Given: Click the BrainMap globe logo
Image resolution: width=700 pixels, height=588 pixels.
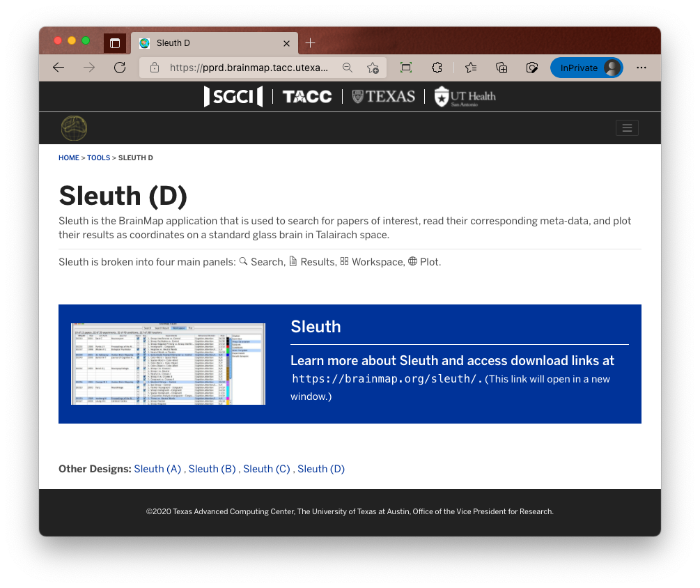Looking at the screenshot, I should [74, 128].
